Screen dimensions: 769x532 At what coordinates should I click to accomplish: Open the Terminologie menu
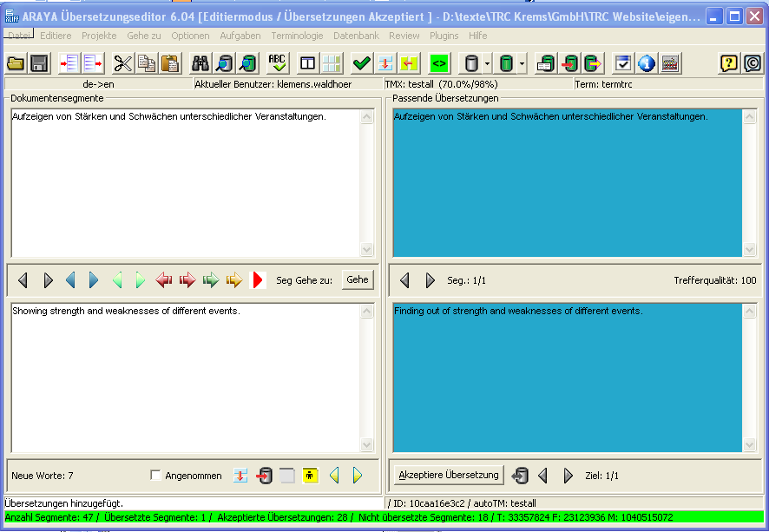pos(297,36)
